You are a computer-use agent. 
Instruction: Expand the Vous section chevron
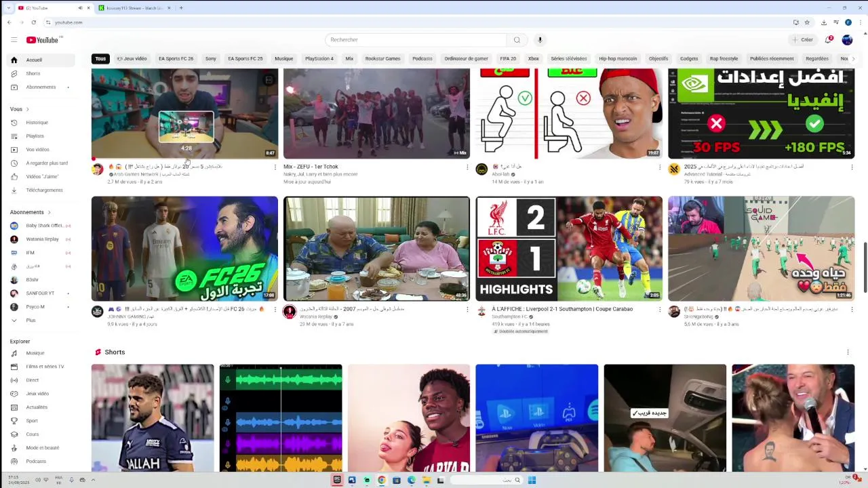pyautogui.click(x=27, y=109)
